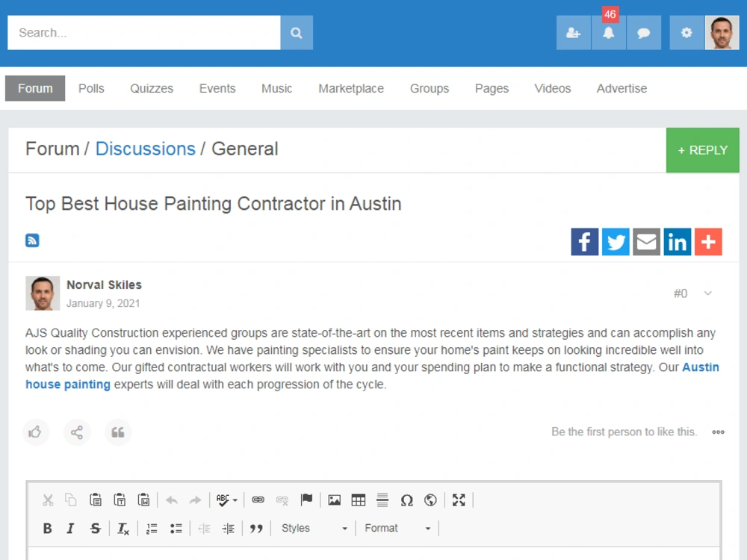The image size is (747, 560).
Task: Open the Styles dropdown
Action: tap(314, 528)
